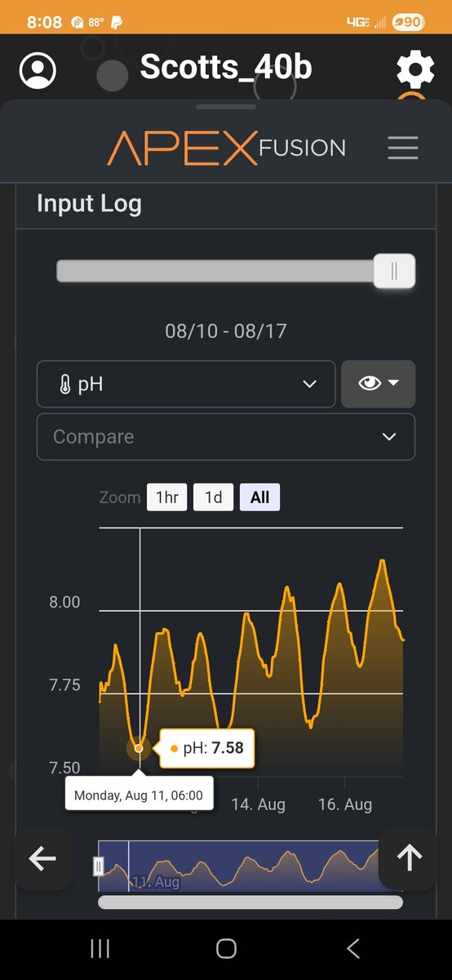This screenshot has height=980, width=452.
Task: Open the user profile icon
Action: click(x=38, y=70)
